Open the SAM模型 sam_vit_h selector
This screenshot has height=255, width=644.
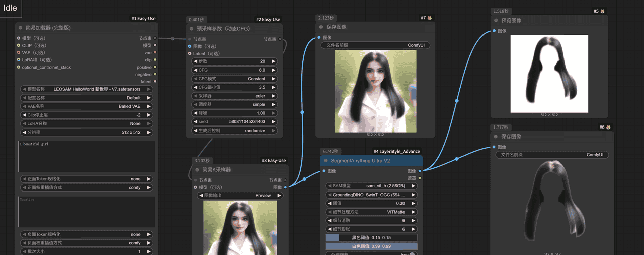tap(371, 186)
